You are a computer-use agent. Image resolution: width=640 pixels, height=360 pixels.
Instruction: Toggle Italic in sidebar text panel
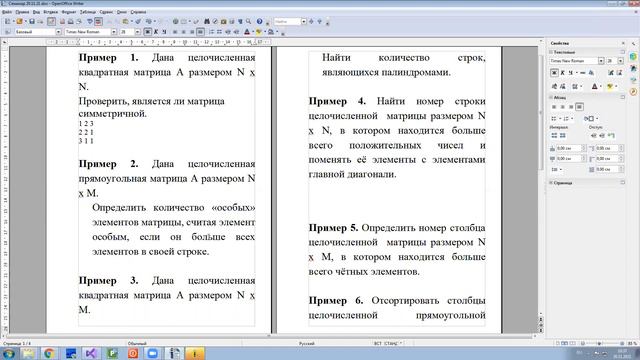coord(562,73)
